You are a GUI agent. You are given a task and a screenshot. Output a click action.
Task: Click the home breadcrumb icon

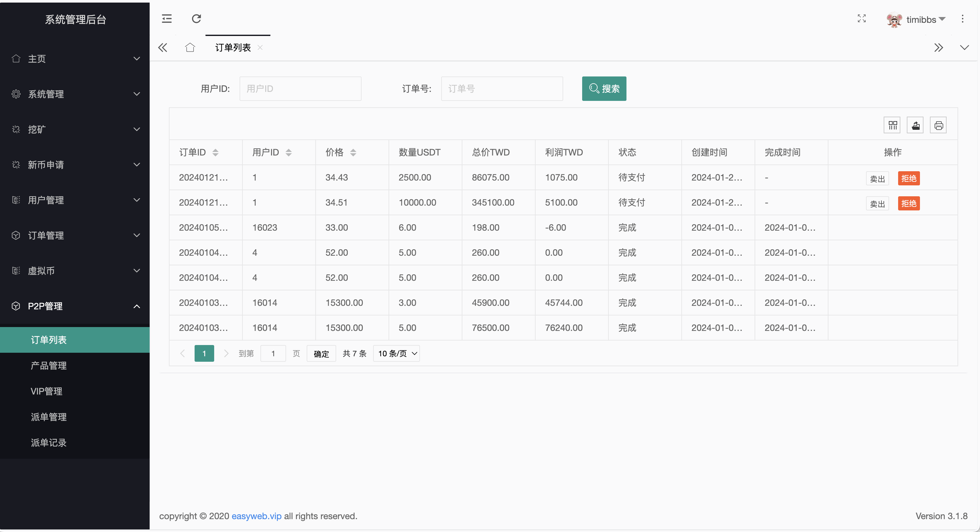point(190,47)
